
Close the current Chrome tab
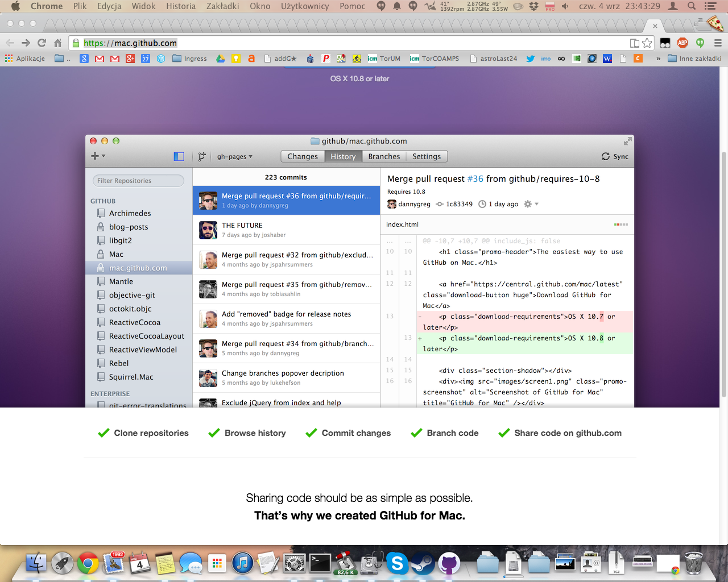point(655,26)
